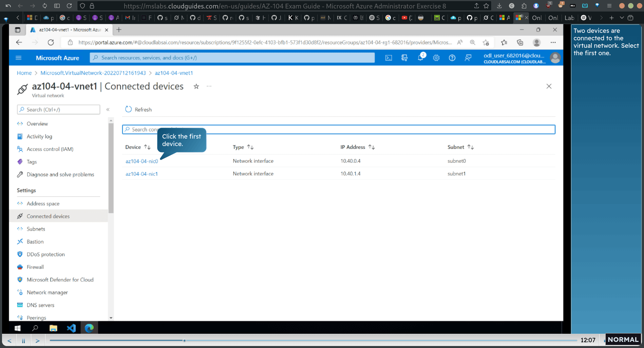Screen dimensions: 644x348
Task: Open the az104-04-nic1 device link
Action: point(142,174)
